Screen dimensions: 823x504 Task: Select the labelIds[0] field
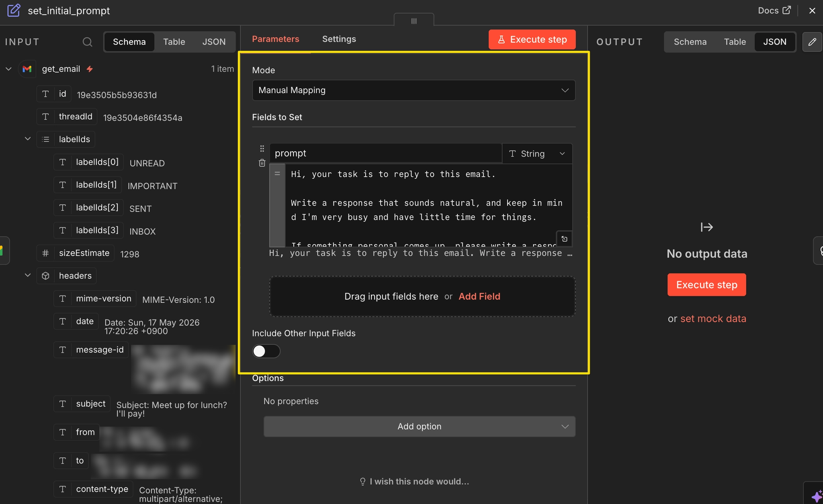88,162
